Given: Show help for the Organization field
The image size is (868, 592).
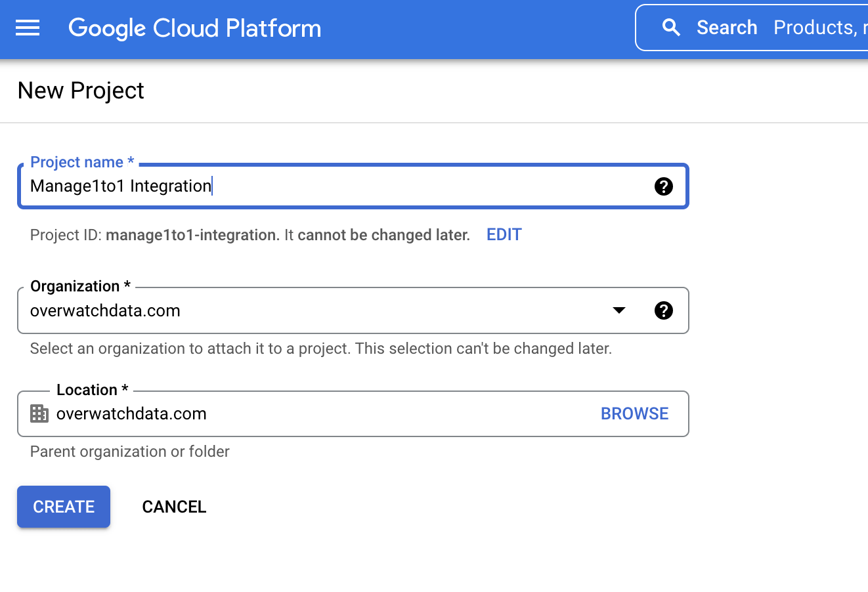Looking at the screenshot, I should 663,310.
